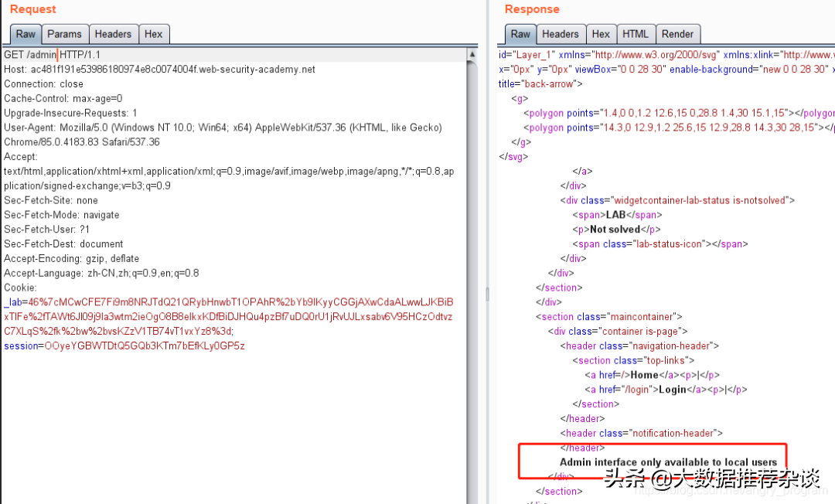Viewport: 835px width, 504px height.
Task: Open the Request Hex tab
Action: tap(153, 34)
